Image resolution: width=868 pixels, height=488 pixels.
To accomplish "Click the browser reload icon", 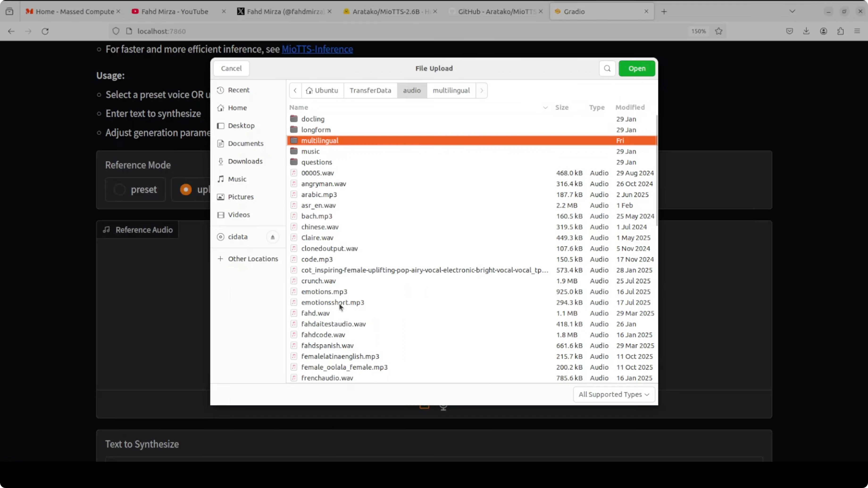I will point(45,31).
